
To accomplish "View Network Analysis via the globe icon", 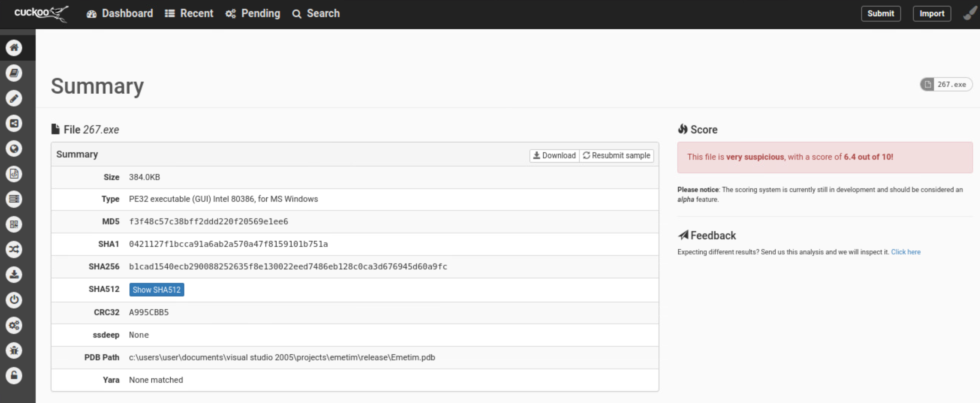I will click(x=14, y=149).
